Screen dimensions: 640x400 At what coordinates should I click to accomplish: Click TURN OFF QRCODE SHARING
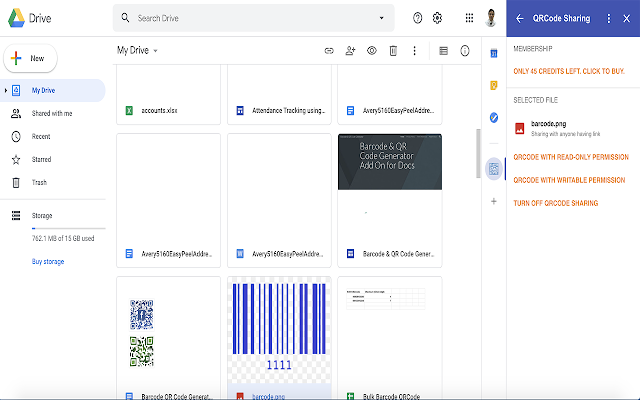(556, 203)
